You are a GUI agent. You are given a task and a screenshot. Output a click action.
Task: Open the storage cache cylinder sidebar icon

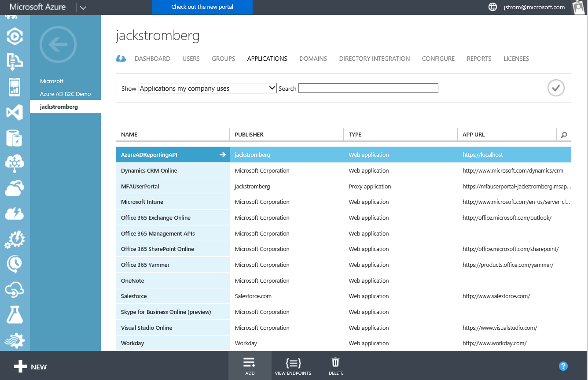[x=15, y=138]
